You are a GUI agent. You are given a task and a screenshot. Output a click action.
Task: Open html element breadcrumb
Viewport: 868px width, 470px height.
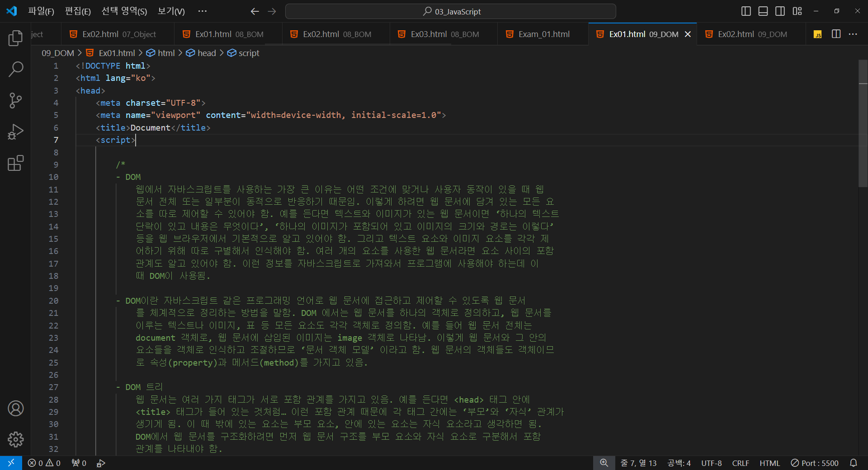tap(161, 53)
